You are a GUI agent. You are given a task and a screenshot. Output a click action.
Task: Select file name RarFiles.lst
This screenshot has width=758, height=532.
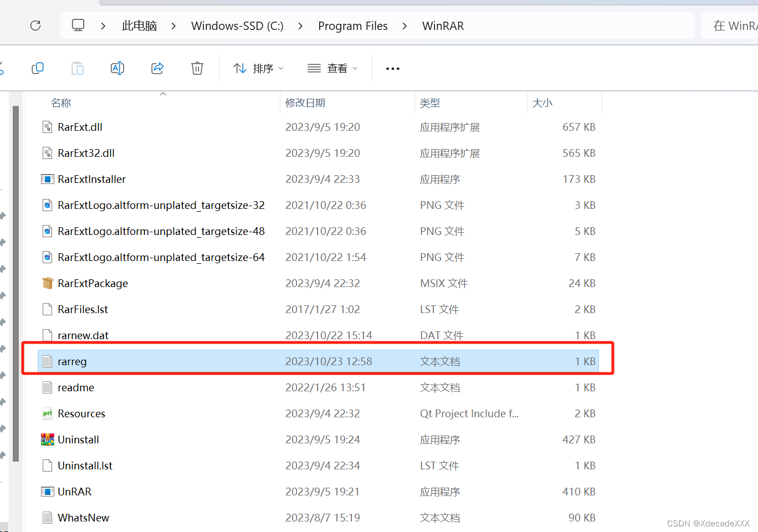(x=83, y=309)
